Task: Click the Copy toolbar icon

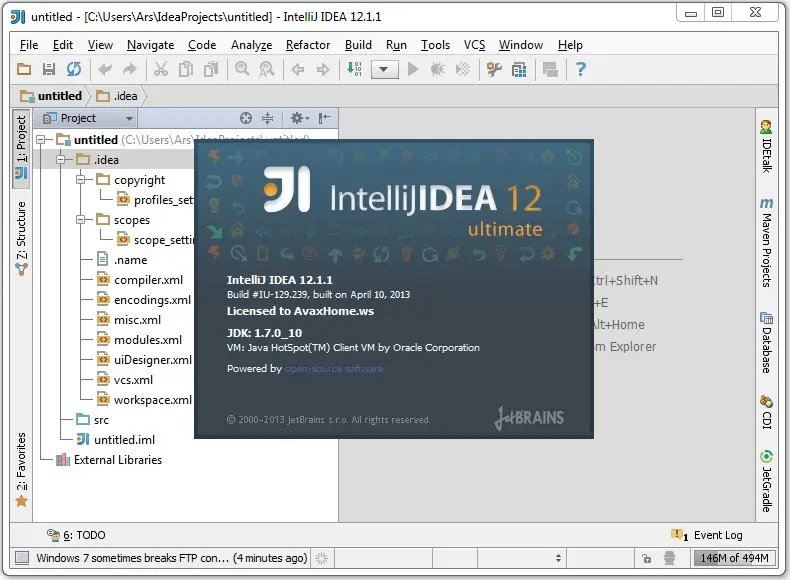Action: 186,69
